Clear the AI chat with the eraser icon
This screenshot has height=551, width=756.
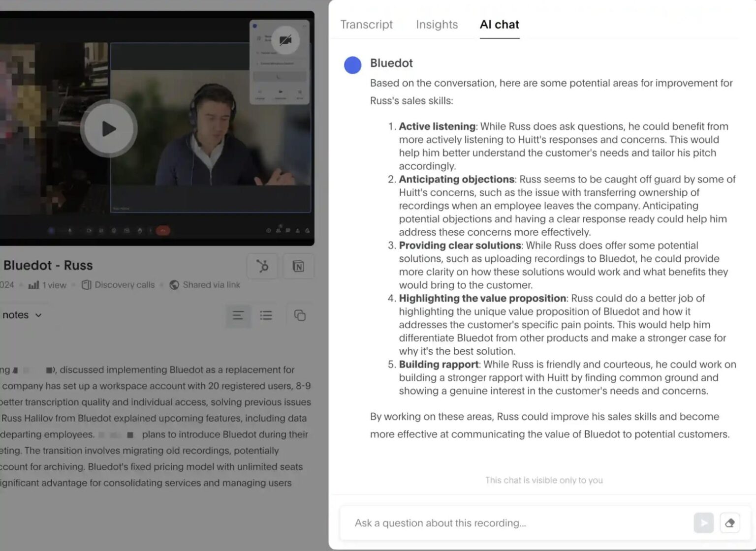click(730, 523)
